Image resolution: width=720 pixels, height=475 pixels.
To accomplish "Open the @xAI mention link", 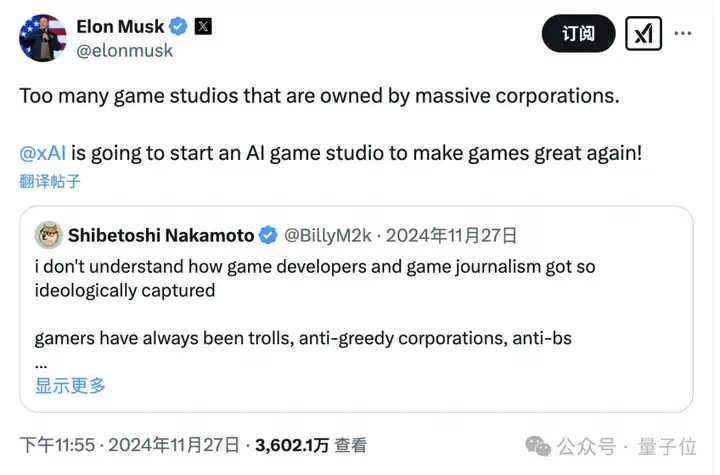I will (43, 153).
